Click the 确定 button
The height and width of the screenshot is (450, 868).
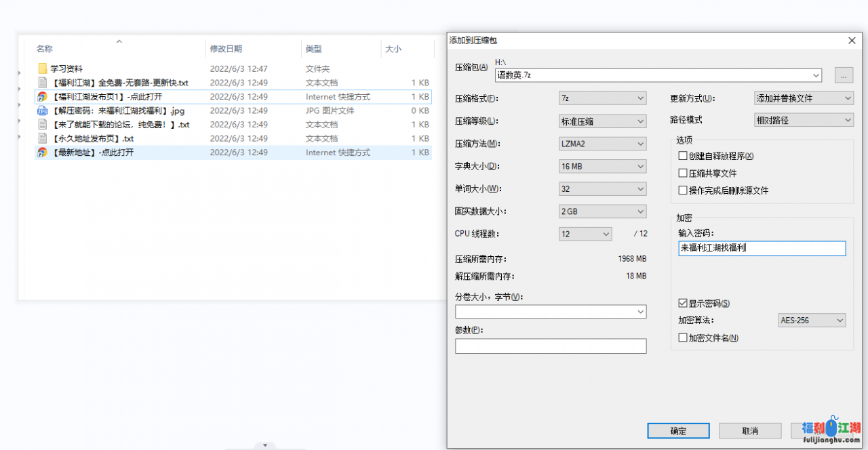[678, 431]
